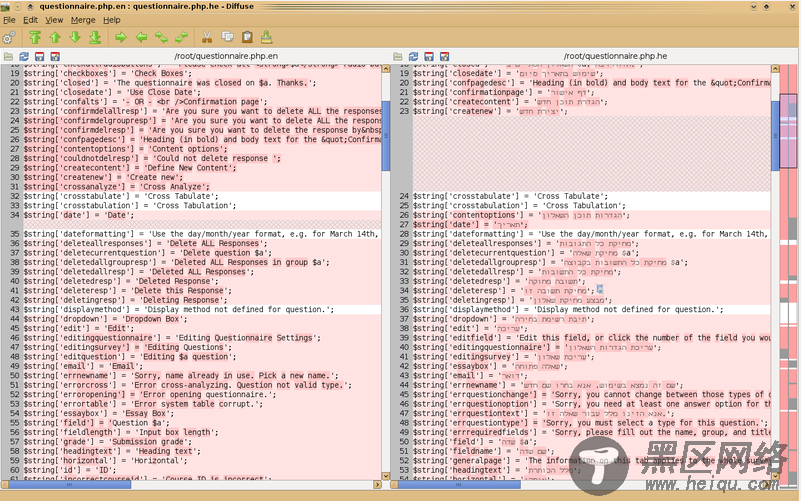Click right line 'editfield' Edit this field

(x=591, y=338)
